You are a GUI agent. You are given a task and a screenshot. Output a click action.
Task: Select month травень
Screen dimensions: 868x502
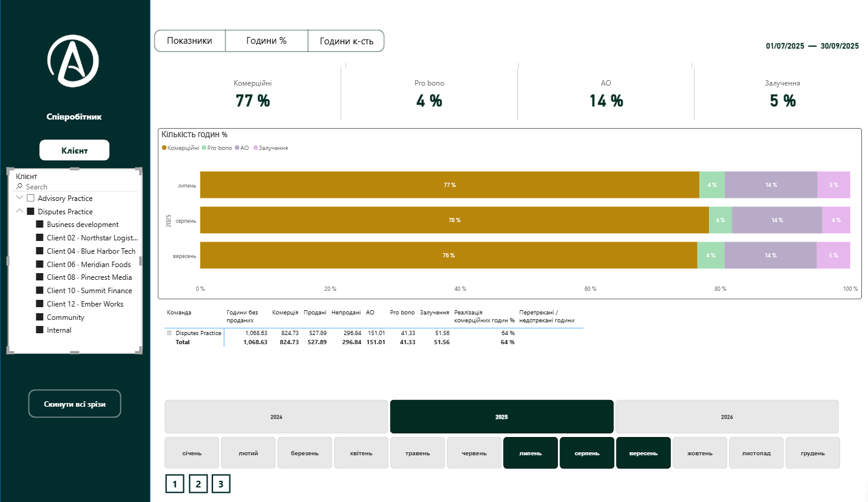(418, 453)
